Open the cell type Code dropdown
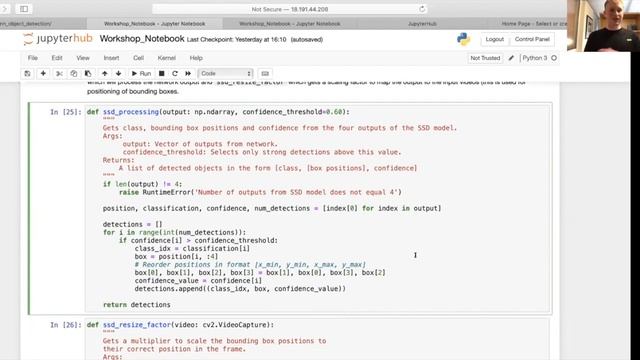The height and width of the screenshot is (360, 640). click(225, 73)
